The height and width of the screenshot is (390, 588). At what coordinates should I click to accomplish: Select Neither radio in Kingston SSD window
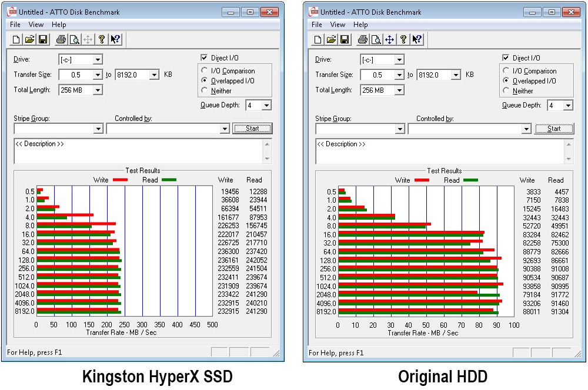point(205,90)
